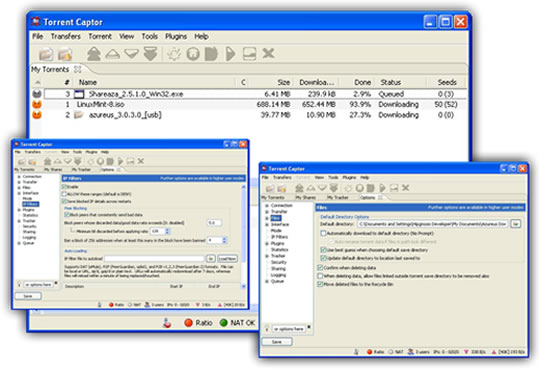The width and height of the screenshot is (540, 372).
Task: Open the Plugins menu in main window
Action: coord(176,37)
